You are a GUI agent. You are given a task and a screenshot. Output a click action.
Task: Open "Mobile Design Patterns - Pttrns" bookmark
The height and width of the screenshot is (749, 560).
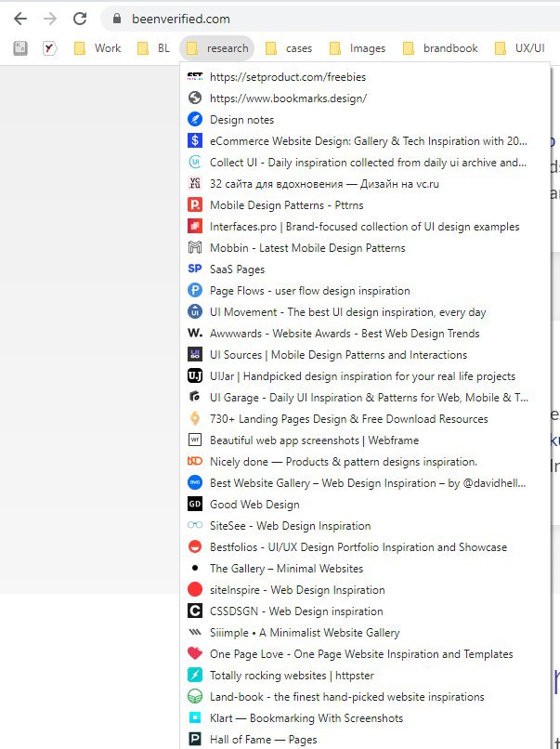[365, 205]
